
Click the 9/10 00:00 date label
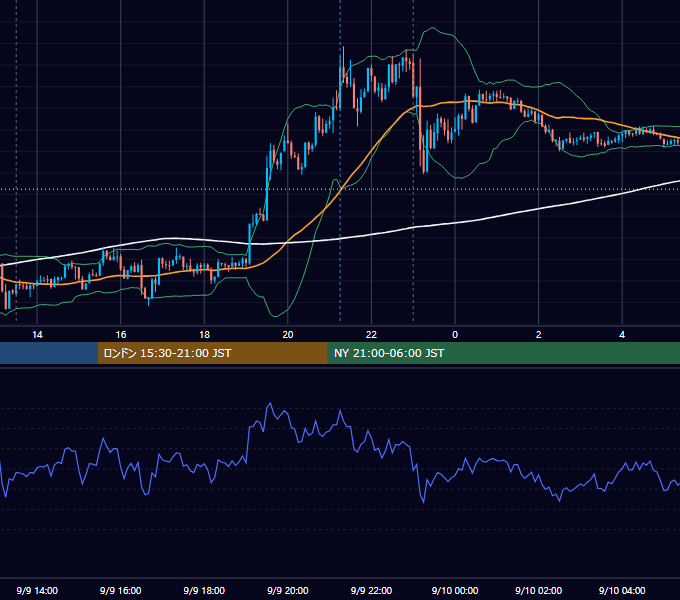click(455, 590)
